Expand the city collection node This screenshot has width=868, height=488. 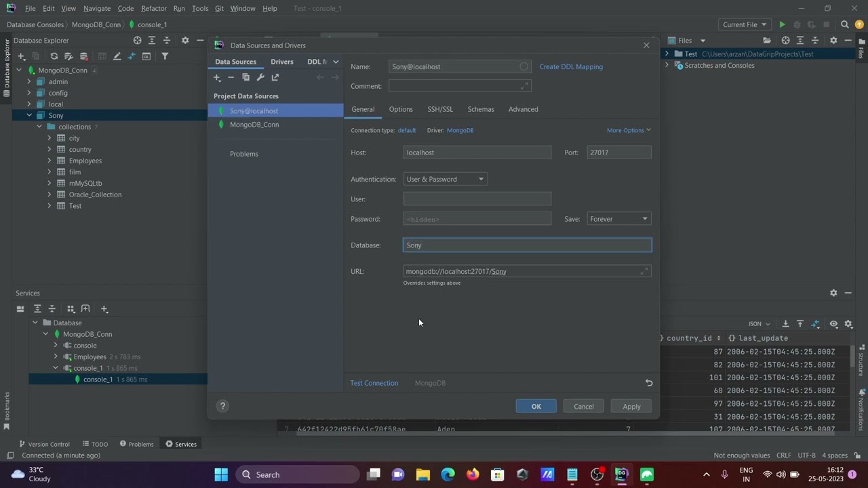pyautogui.click(x=49, y=138)
